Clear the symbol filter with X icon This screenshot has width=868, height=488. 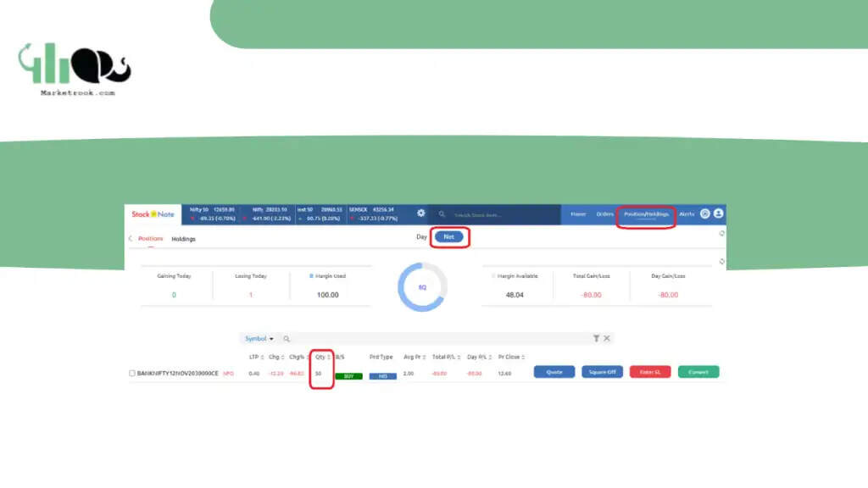click(x=607, y=338)
